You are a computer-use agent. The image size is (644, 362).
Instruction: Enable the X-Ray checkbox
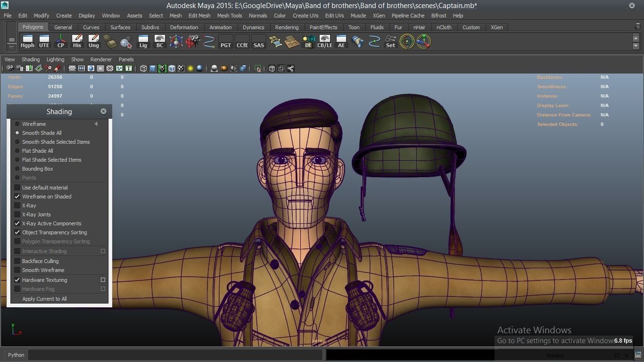[17, 206]
